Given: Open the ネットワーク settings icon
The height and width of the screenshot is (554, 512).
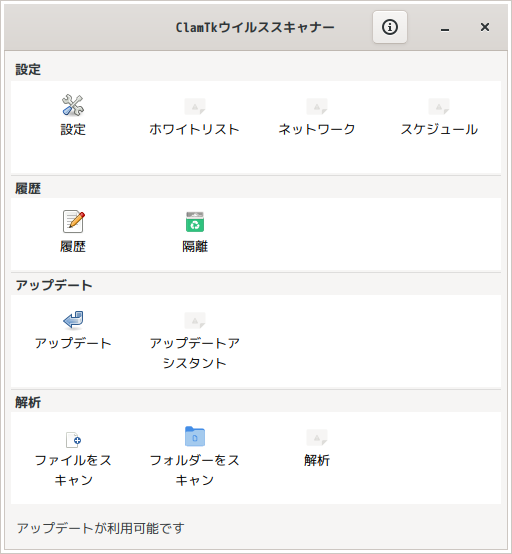Looking at the screenshot, I should pos(317,106).
